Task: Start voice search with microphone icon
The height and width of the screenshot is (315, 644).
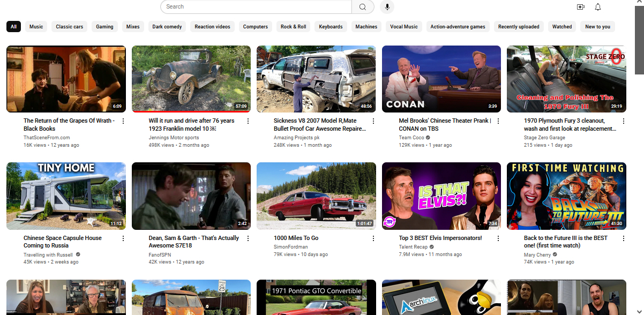Action: tap(387, 7)
